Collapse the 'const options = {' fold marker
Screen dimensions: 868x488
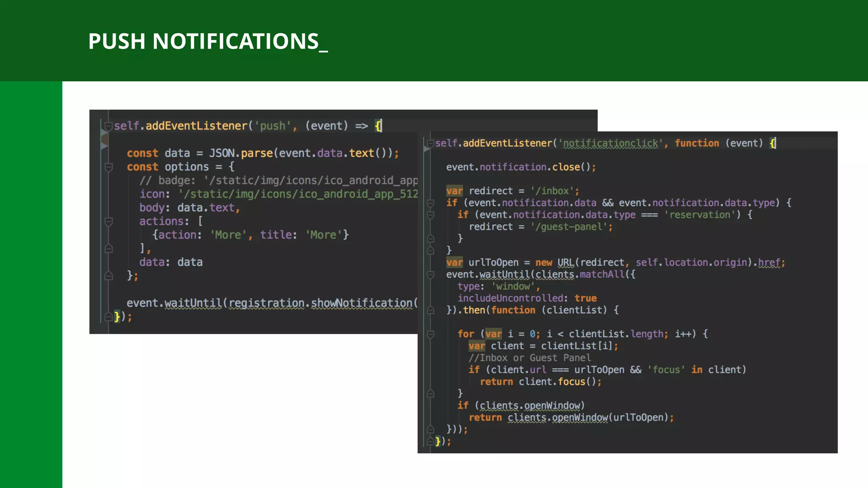(x=108, y=167)
